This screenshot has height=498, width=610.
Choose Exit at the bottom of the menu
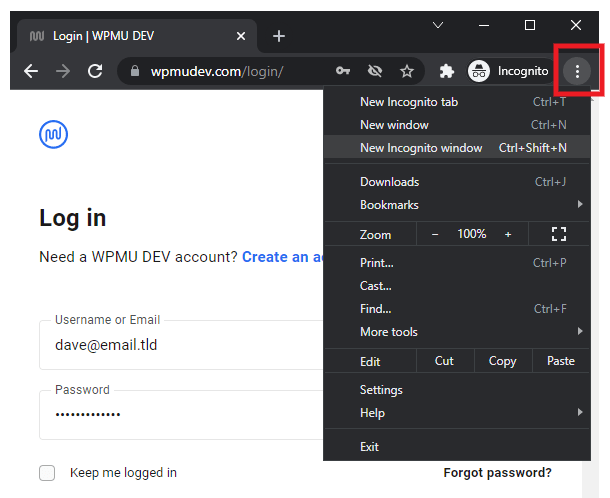point(457,447)
